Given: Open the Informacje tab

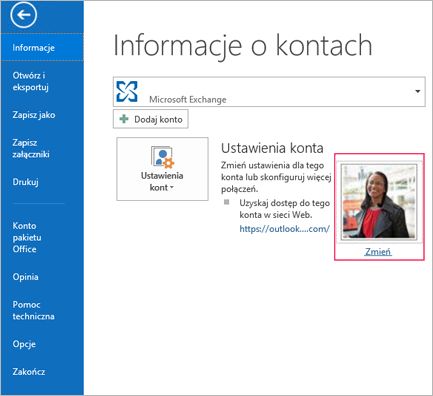Looking at the screenshot, I should [42, 48].
